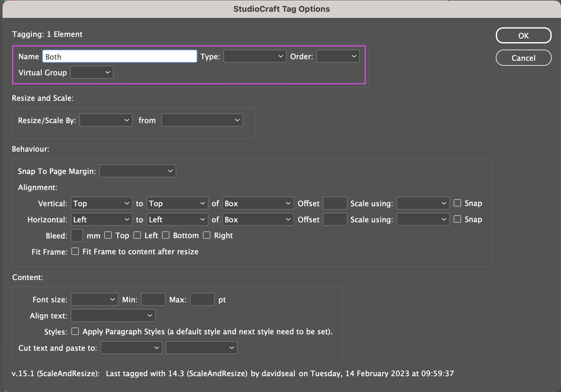Click the 'Content:' section heading
The width and height of the screenshot is (561, 392).
point(28,277)
